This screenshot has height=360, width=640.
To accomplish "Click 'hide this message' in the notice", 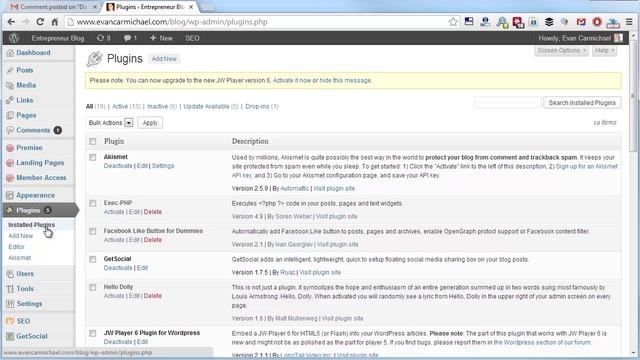I will tap(345, 81).
